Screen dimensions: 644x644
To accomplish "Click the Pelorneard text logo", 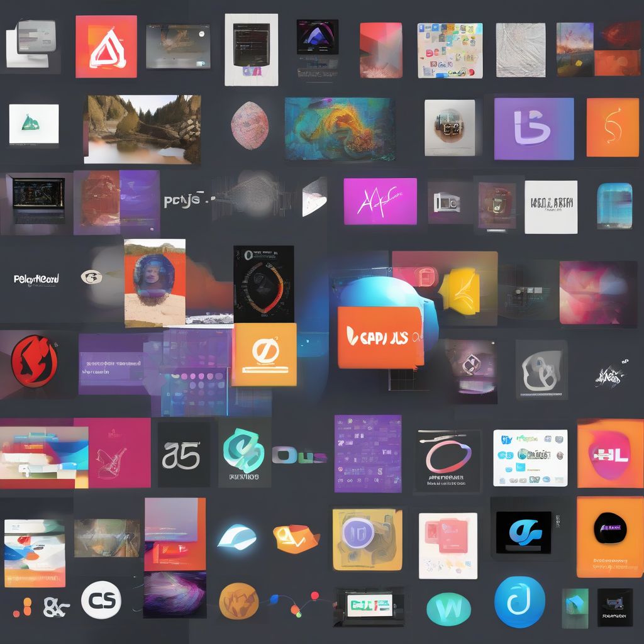I will click(x=36, y=279).
